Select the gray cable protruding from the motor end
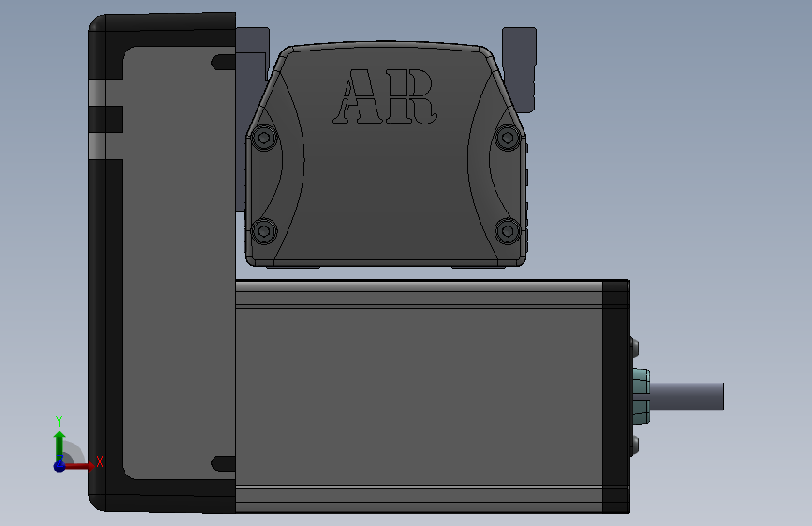This screenshot has height=526, width=812. (x=687, y=397)
